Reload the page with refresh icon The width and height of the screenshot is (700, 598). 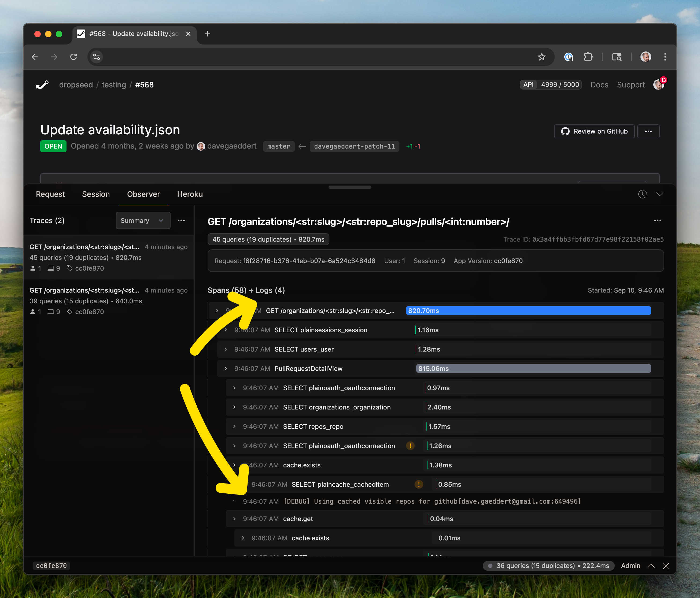pyautogui.click(x=73, y=57)
